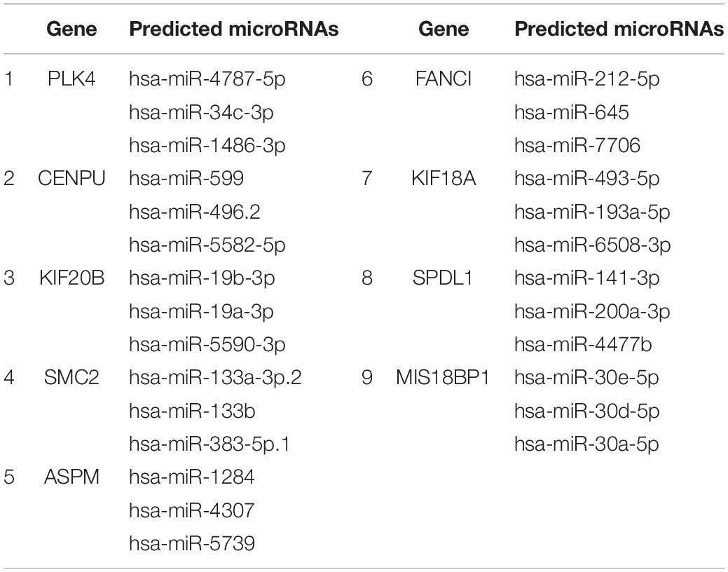Screen dimensions: 728x572
Task: Select hsa-miR-599 text
Action: (x=186, y=179)
